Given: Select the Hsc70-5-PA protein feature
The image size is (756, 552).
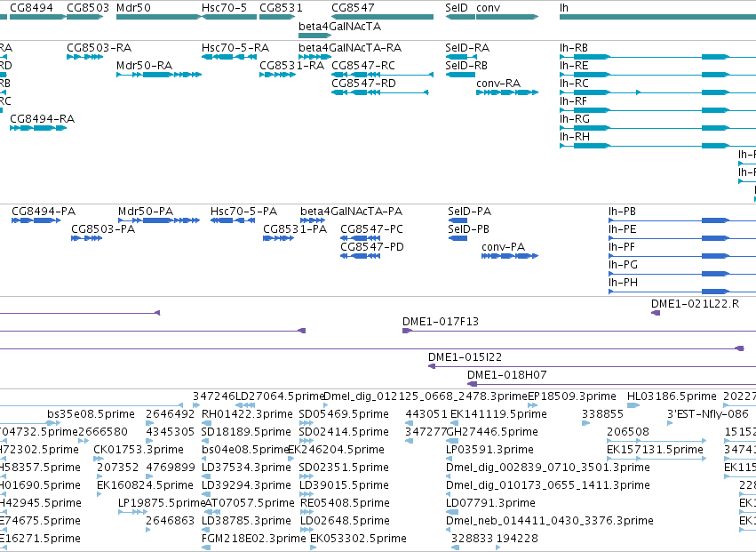Looking at the screenshot, I should (233, 220).
